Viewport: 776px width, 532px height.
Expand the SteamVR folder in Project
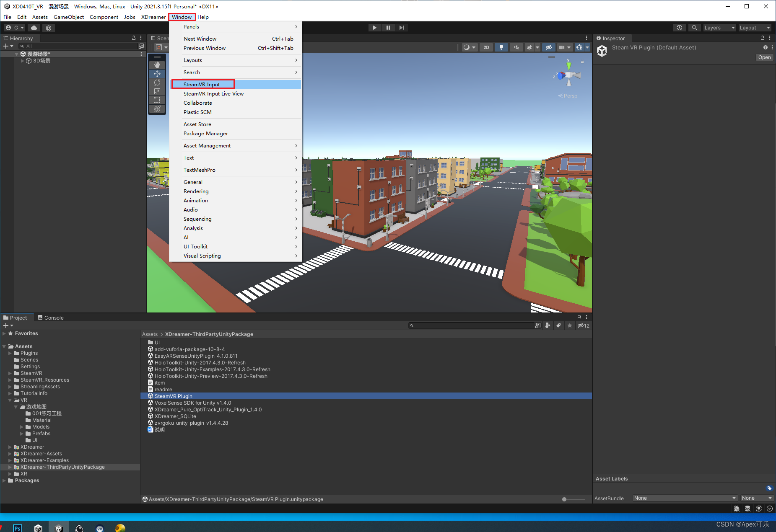click(10, 373)
